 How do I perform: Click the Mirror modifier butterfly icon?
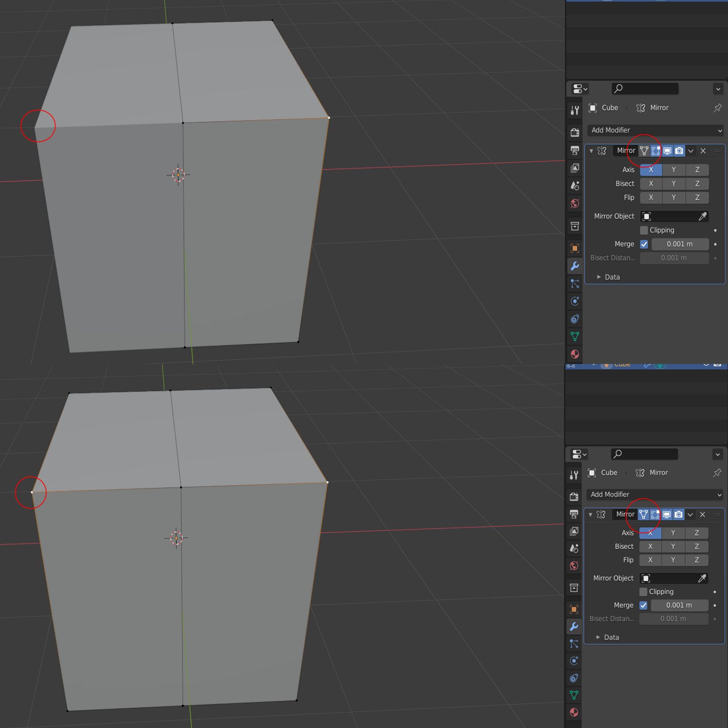[x=602, y=151]
